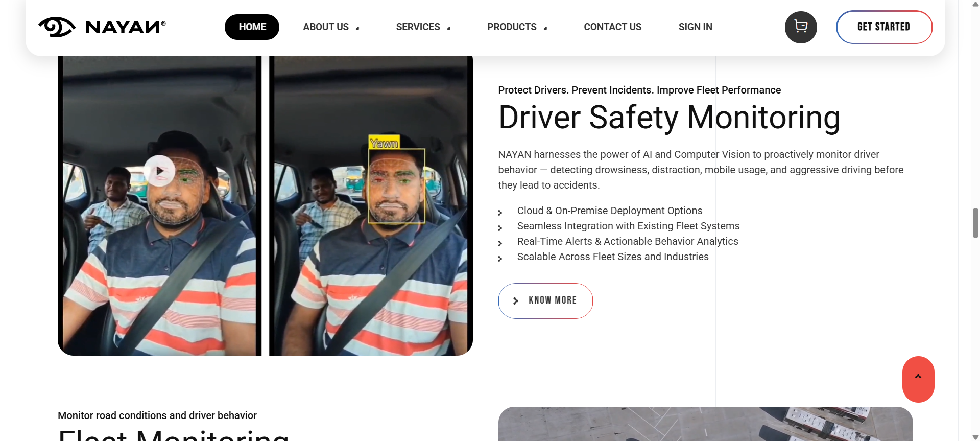
Task: Click 'Monitor road conditions and driver behavior' text
Action: [x=157, y=415]
